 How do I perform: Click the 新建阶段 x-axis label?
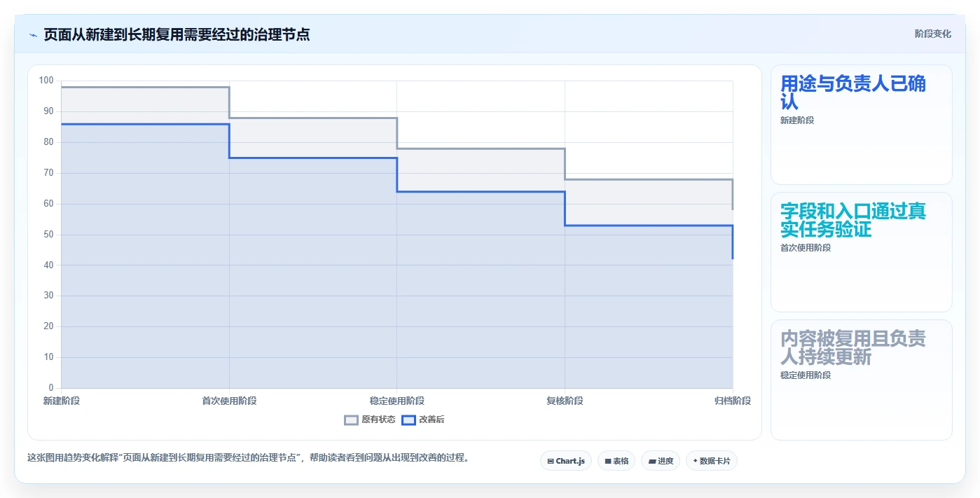coord(61,401)
